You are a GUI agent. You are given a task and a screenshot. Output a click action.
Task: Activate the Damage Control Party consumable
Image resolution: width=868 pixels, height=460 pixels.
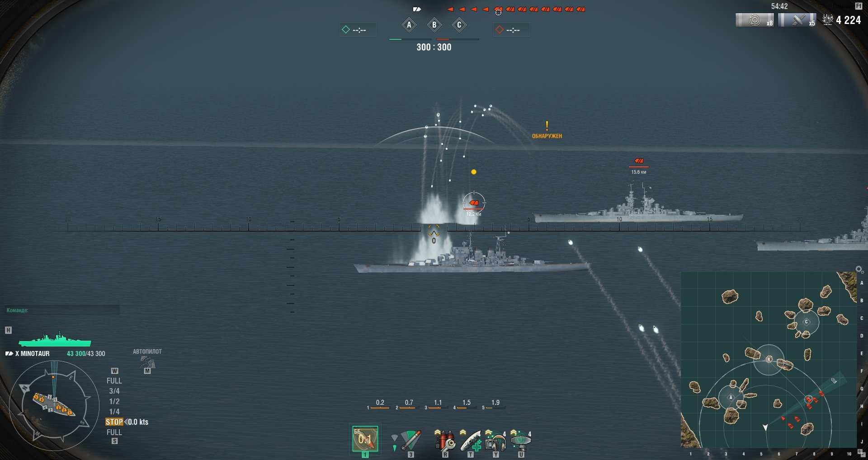pyautogui.click(x=445, y=440)
